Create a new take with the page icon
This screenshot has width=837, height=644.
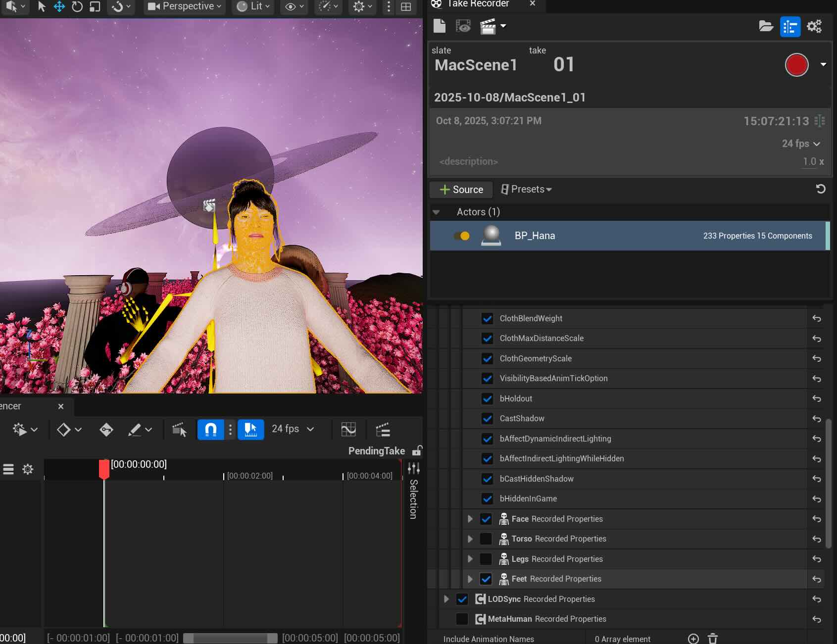pyautogui.click(x=439, y=26)
